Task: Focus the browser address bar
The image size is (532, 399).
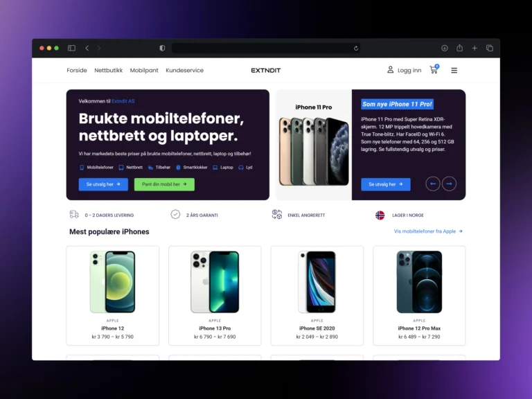Action: click(266, 48)
